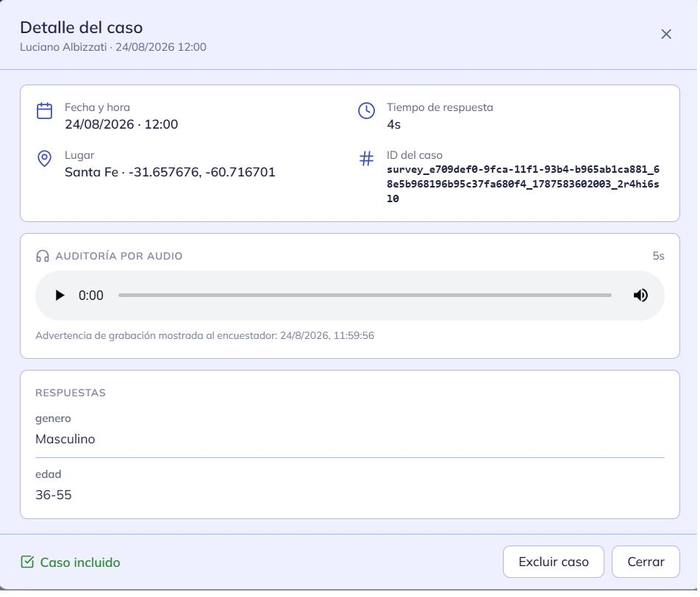Click the response time value 4s
This screenshot has height=597, width=700.
[x=393, y=124]
